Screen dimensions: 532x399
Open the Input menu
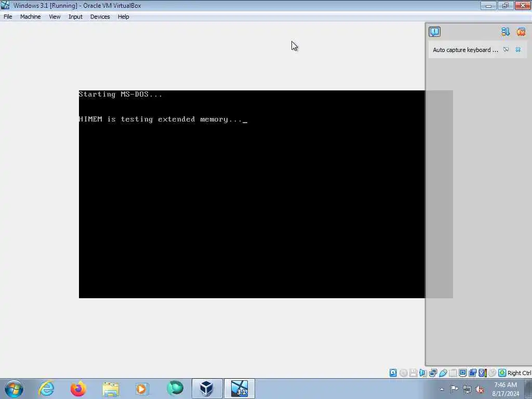coord(75,17)
